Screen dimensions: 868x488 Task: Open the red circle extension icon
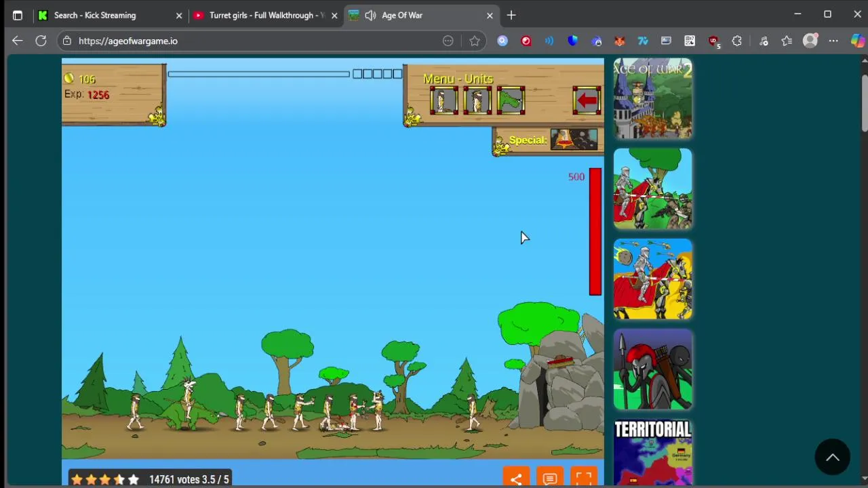click(526, 41)
